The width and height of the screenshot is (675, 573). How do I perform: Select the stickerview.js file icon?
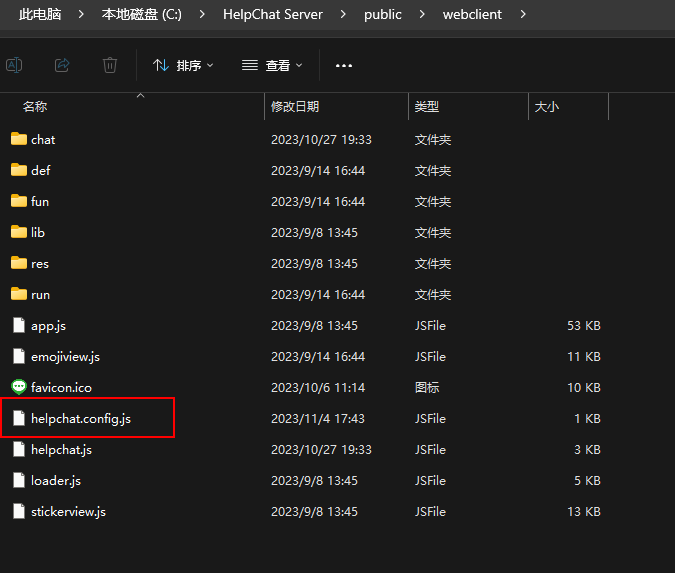click(x=19, y=511)
